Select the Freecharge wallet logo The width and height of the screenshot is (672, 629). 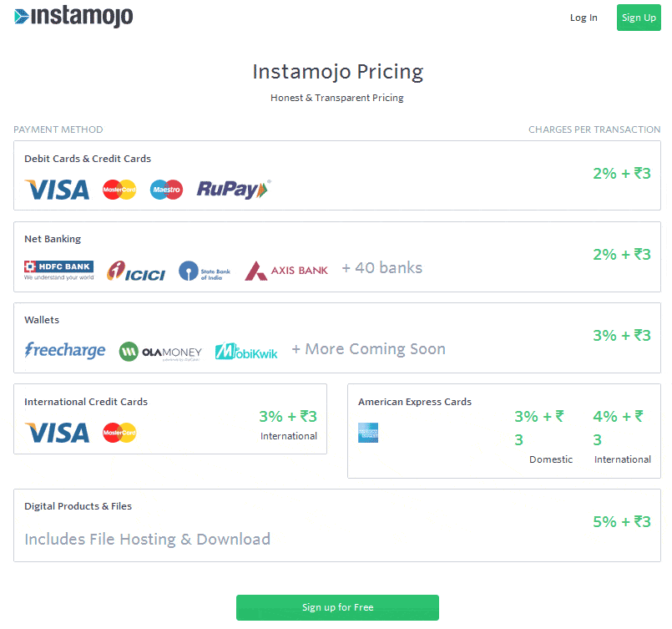click(65, 350)
